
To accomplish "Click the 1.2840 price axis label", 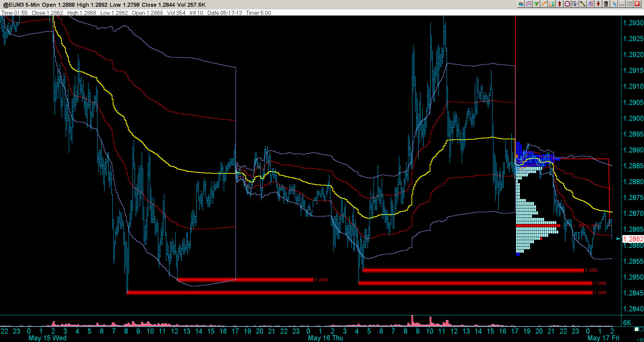I will (x=633, y=309).
